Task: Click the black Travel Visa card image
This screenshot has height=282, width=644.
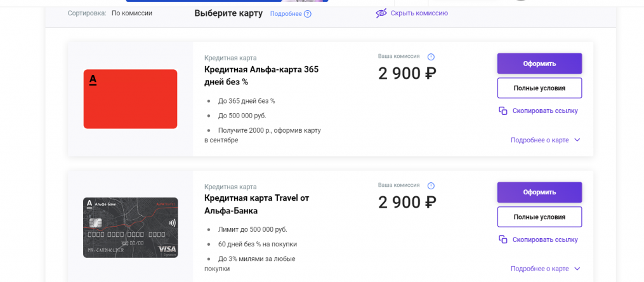Action: (x=130, y=227)
